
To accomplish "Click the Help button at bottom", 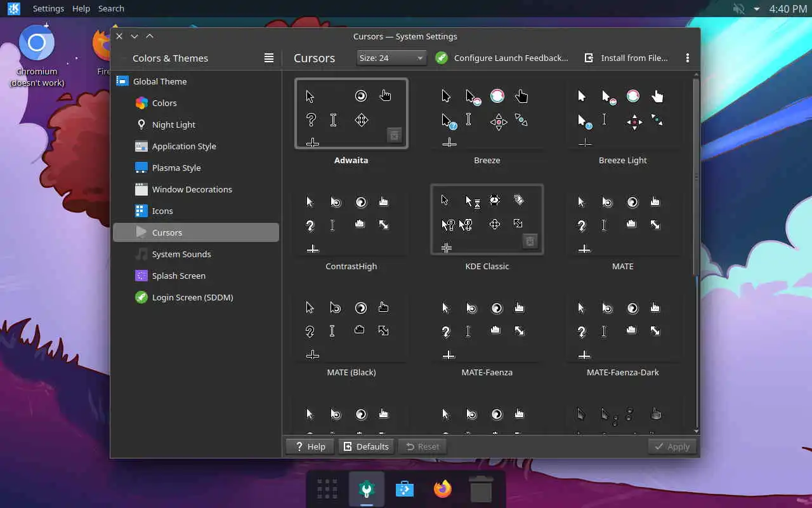I will point(310,446).
